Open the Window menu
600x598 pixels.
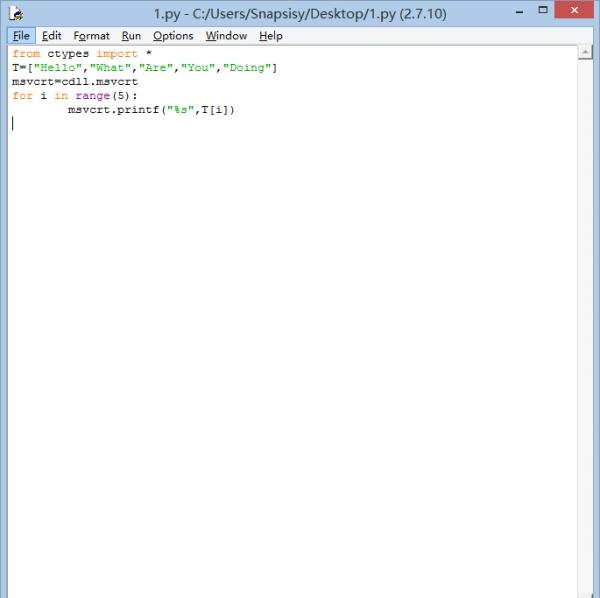point(226,36)
